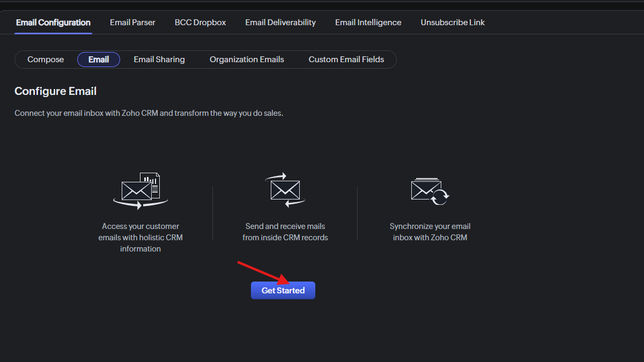Open the Email Configuration tab

(53, 23)
